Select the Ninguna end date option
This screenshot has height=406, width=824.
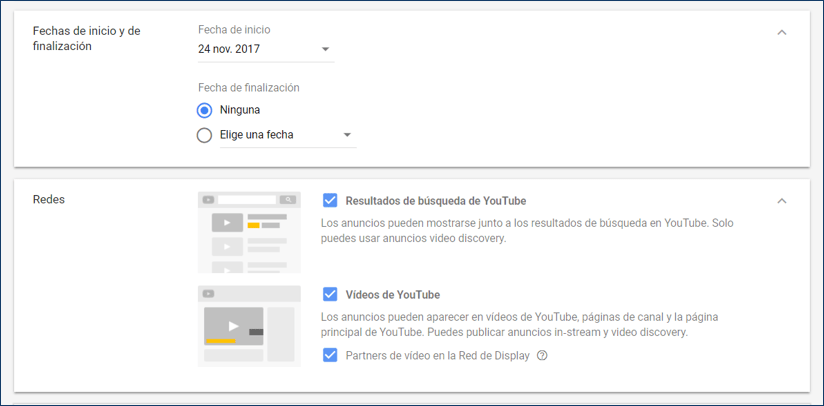[x=204, y=110]
